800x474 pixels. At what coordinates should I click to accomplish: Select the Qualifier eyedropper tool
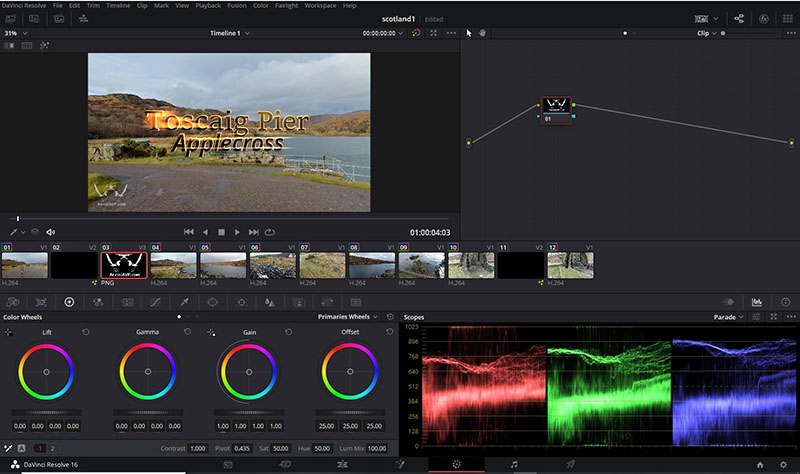(184, 301)
